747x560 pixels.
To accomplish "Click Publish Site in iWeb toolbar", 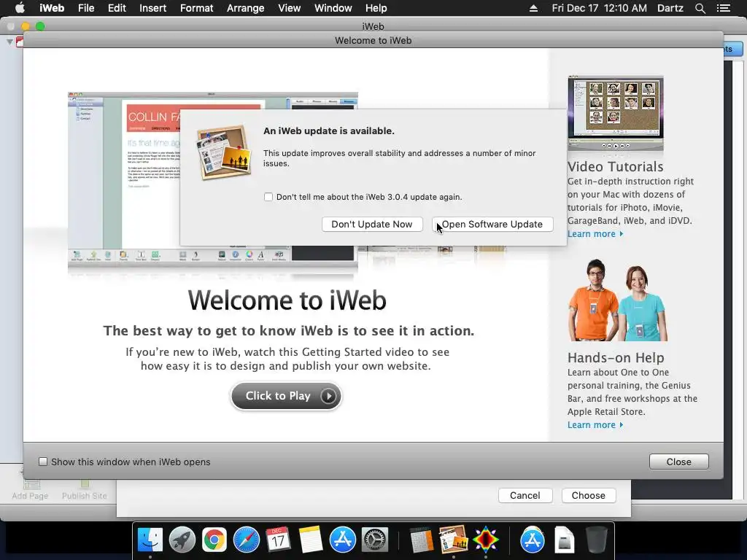I will tap(85, 489).
